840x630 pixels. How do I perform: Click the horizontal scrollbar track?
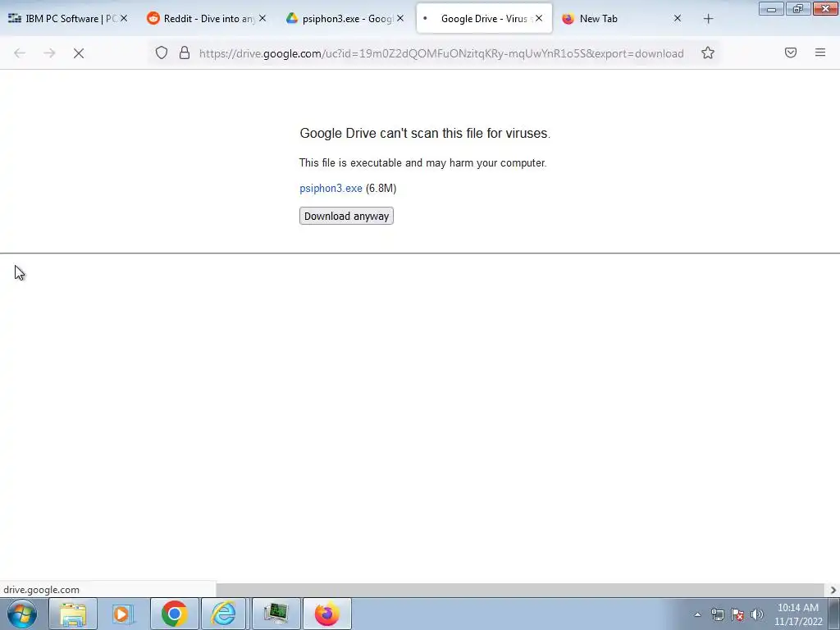pos(521,590)
